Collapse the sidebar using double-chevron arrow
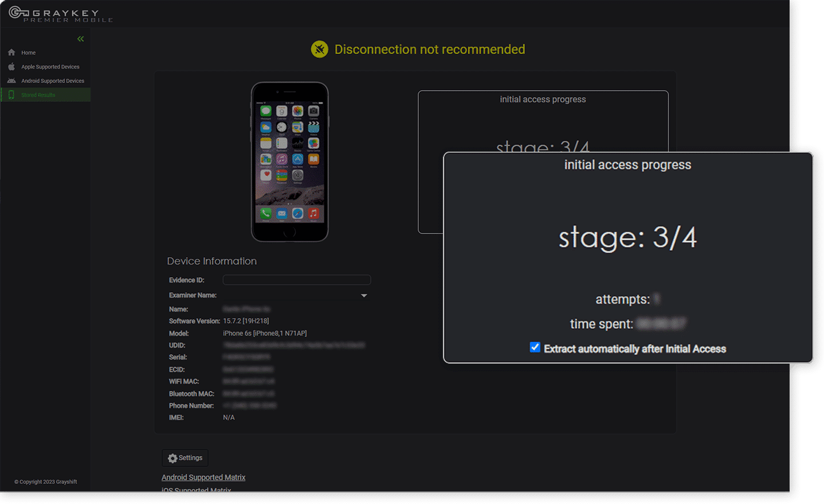 click(x=80, y=39)
